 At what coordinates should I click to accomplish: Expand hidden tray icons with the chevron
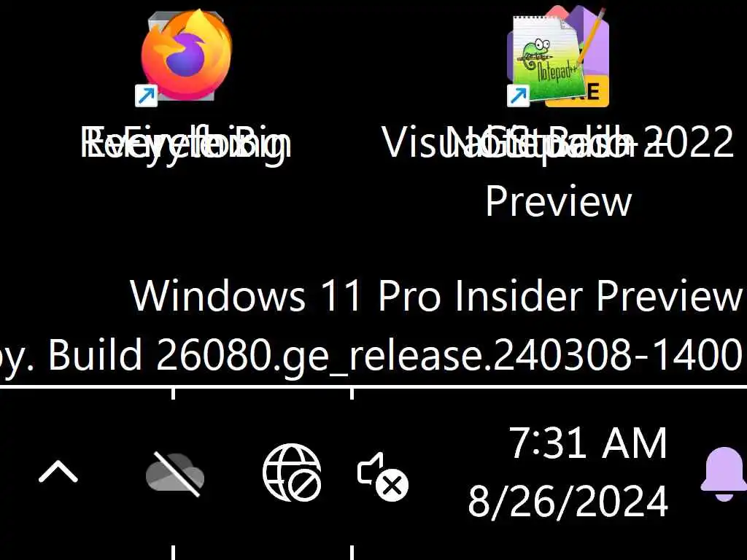(58, 472)
